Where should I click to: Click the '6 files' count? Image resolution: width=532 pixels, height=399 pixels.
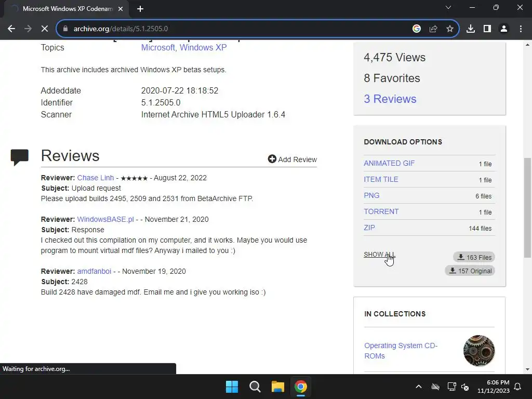[x=484, y=196]
